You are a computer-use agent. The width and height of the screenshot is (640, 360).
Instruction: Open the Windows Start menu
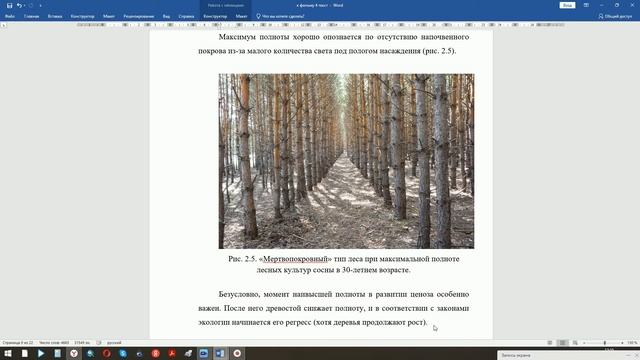tap(8, 353)
